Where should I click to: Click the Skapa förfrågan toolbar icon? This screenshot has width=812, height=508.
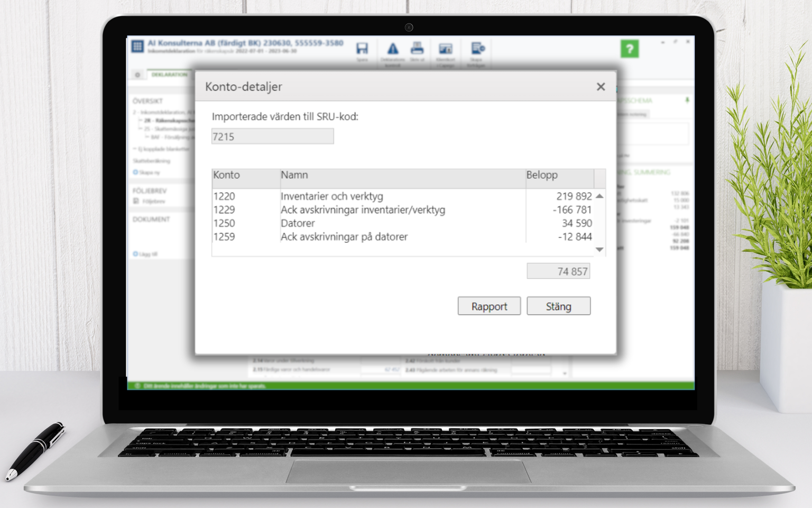477,49
